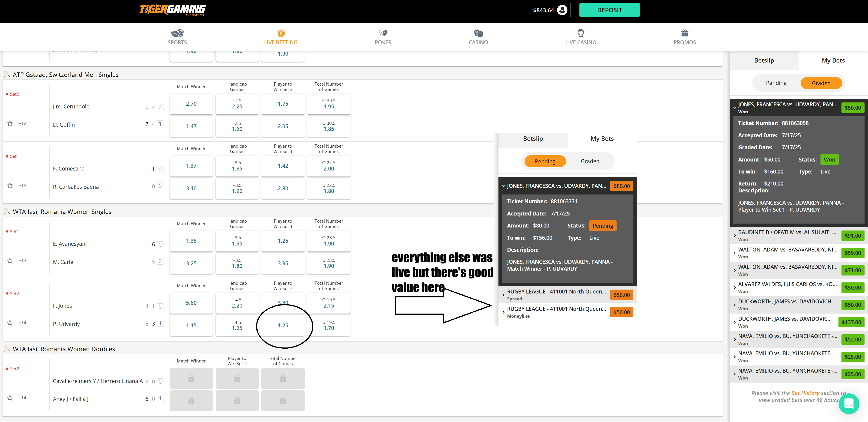Screen dimensions: 868x422
Task: Favorite the Jones vs Udvardy match star
Action: click(x=10, y=323)
